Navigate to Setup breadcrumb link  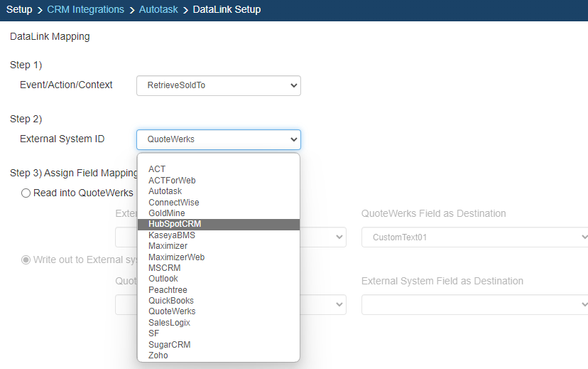click(19, 10)
